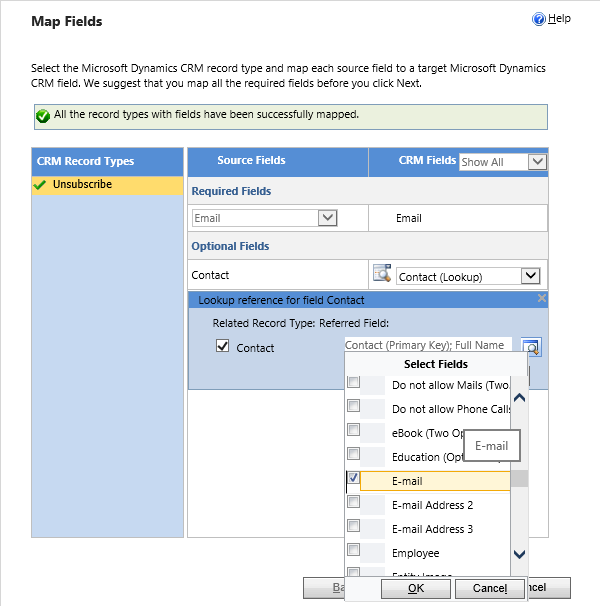Screen dimensions: 600x606
Task: Uncheck the Contact related record checkbox
Action: point(223,347)
